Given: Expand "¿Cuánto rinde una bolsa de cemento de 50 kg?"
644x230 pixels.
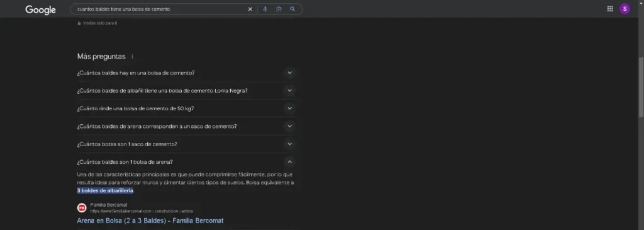Looking at the screenshot, I should [186, 108].
